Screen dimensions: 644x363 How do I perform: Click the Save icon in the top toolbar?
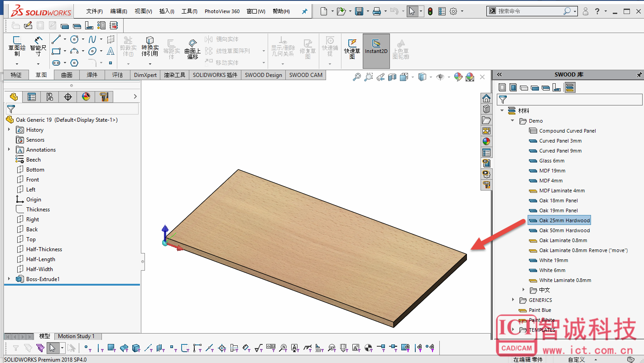359,11
